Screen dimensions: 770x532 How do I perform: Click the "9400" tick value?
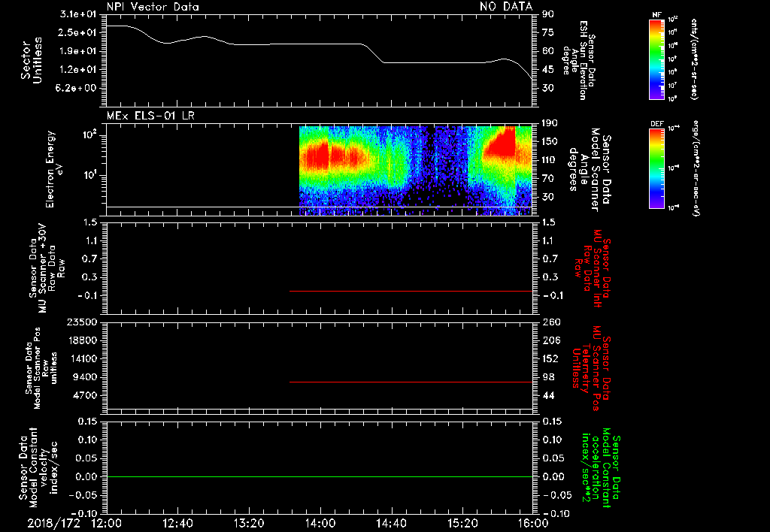click(85, 377)
